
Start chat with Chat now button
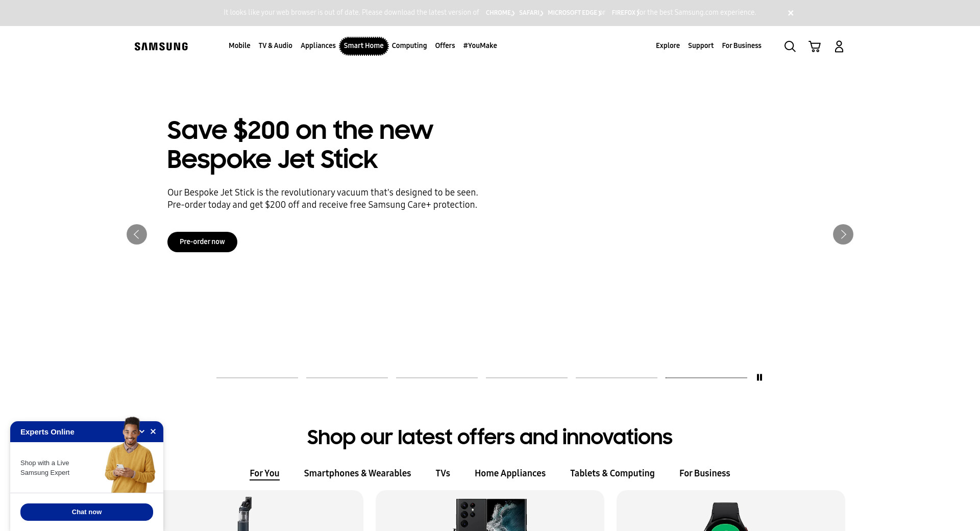(x=87, y=512)
